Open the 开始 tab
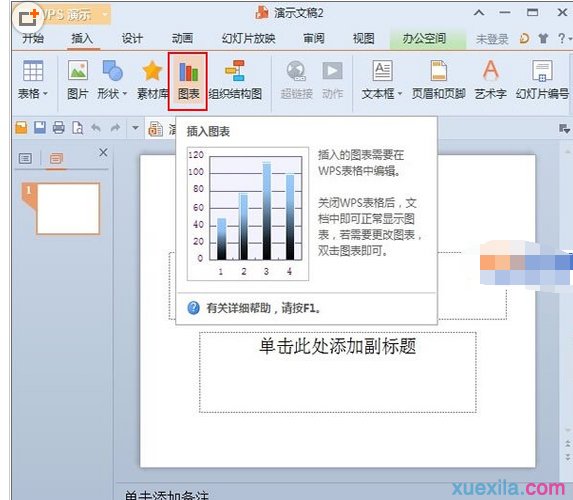 click(x=33, y=38)
